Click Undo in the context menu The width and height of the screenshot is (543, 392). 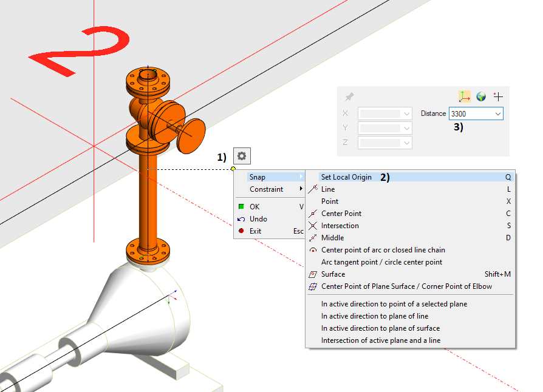pyautogui.click(x=258, y=219)
